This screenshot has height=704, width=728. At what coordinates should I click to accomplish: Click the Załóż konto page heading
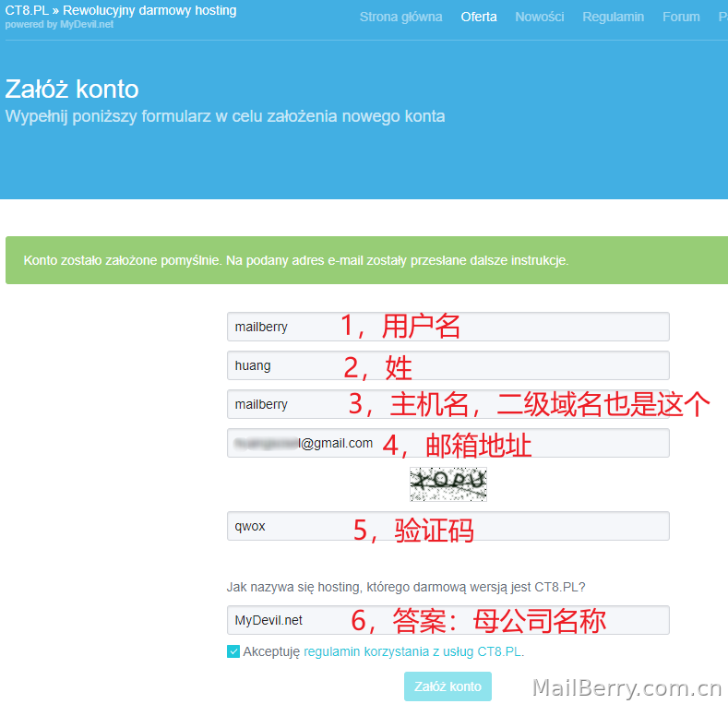[x=72, y=89]
